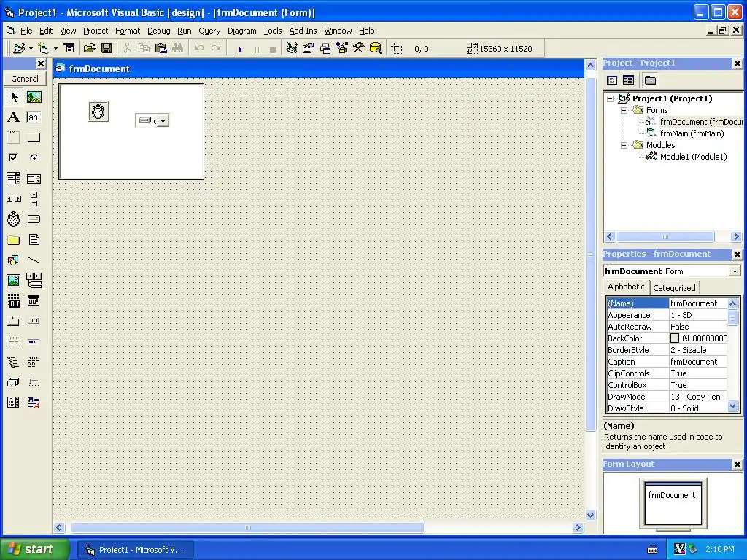
Task: Select the CommandButton control tool
Action: coord(34,138)
